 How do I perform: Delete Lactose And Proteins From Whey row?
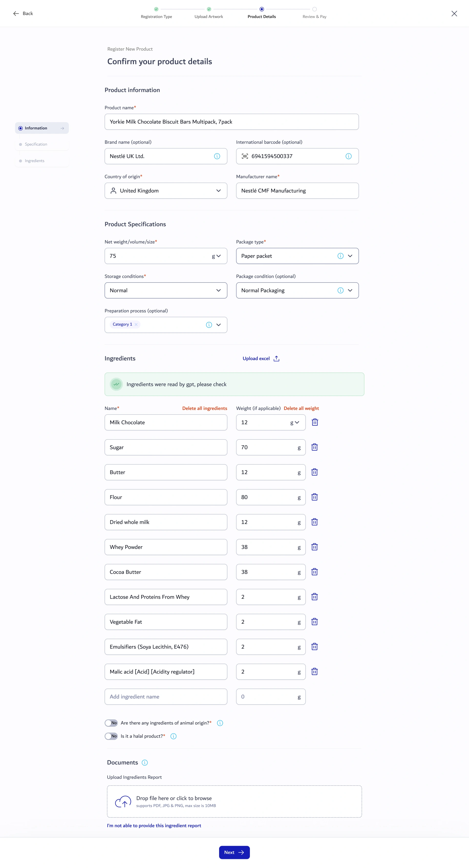point(314,597)
